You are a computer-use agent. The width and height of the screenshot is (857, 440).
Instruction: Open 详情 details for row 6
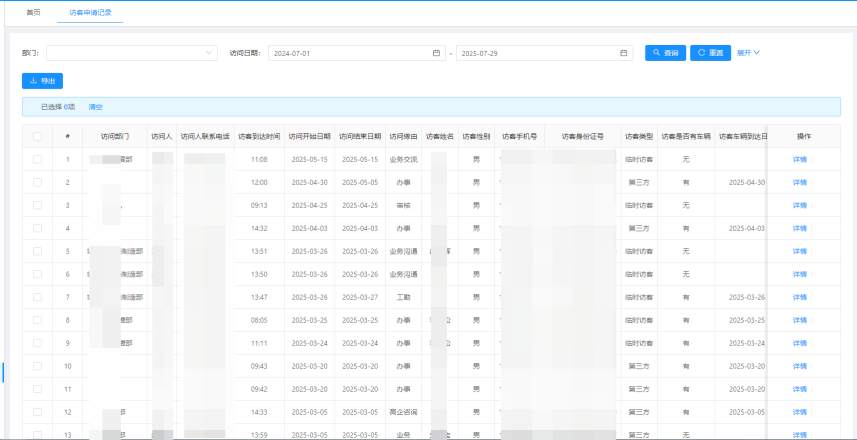(x=800, y=274)
